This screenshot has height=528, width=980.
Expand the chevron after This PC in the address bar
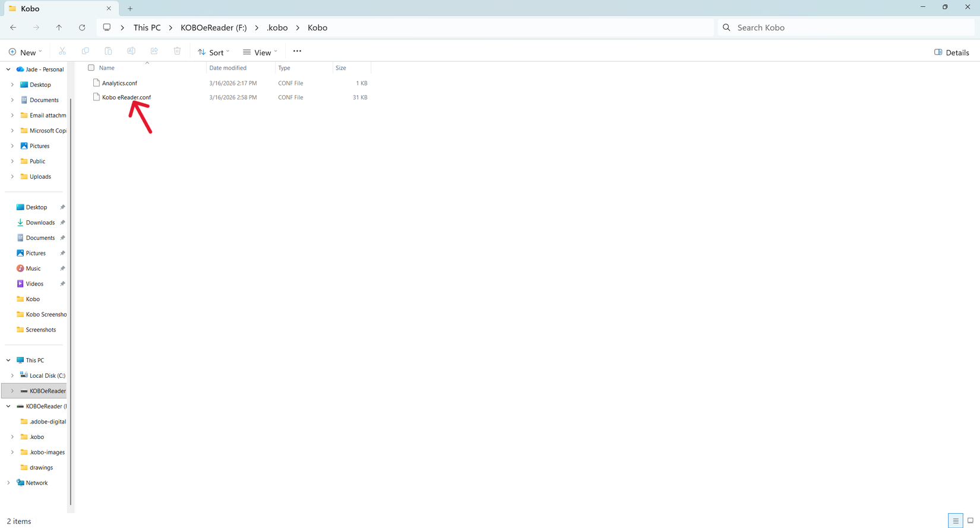(x=170, y=28)
